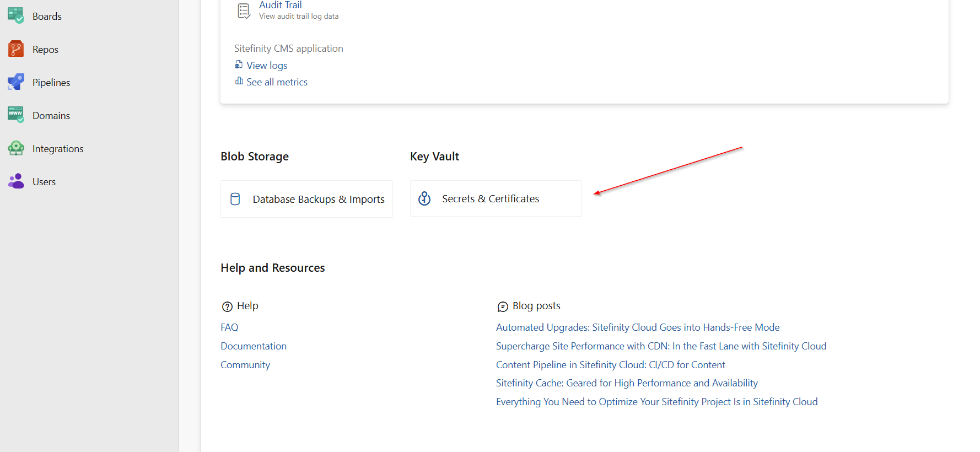Visit the Community link
The height and width of the screenshot is (452, 980).
coord(245,365)
